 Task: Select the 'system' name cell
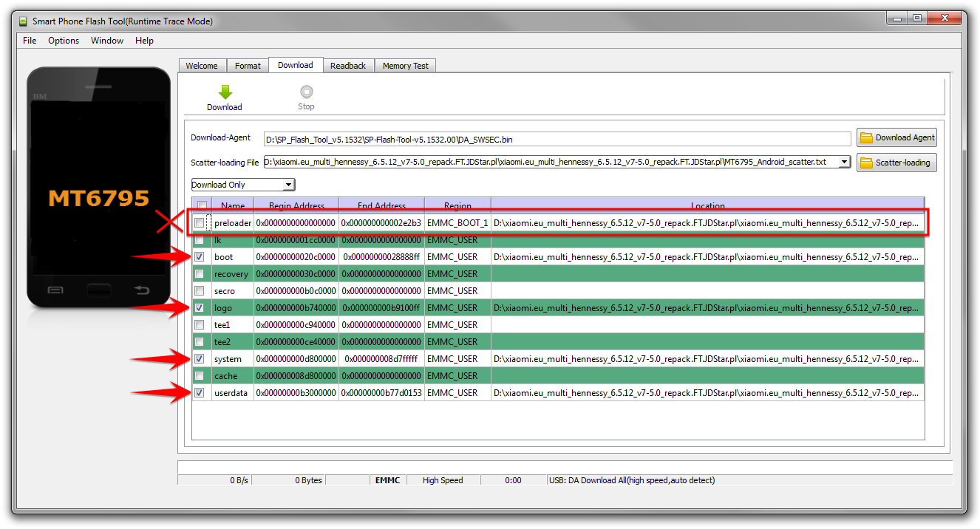(x=233, y=359)
